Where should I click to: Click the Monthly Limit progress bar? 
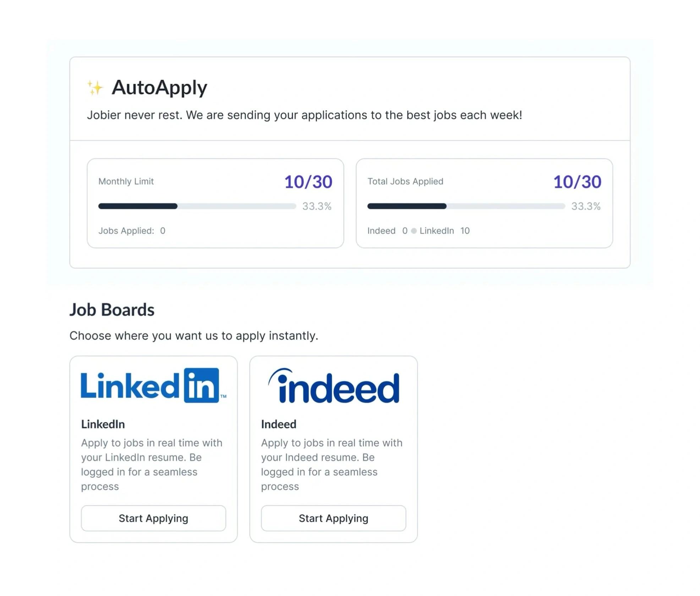[197, 206]
